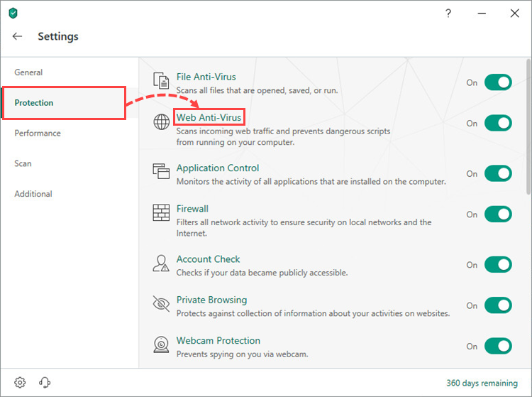The width and height of the screenshot is (532, 397).
Task: Click the vertical scrollbar thumb
Action: click(x=528, y=126)
